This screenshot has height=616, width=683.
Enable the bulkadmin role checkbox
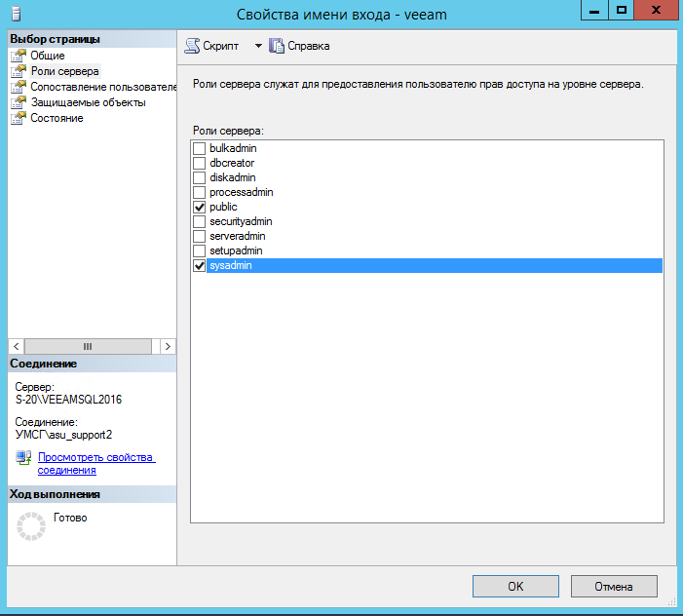tap(200, 148)
